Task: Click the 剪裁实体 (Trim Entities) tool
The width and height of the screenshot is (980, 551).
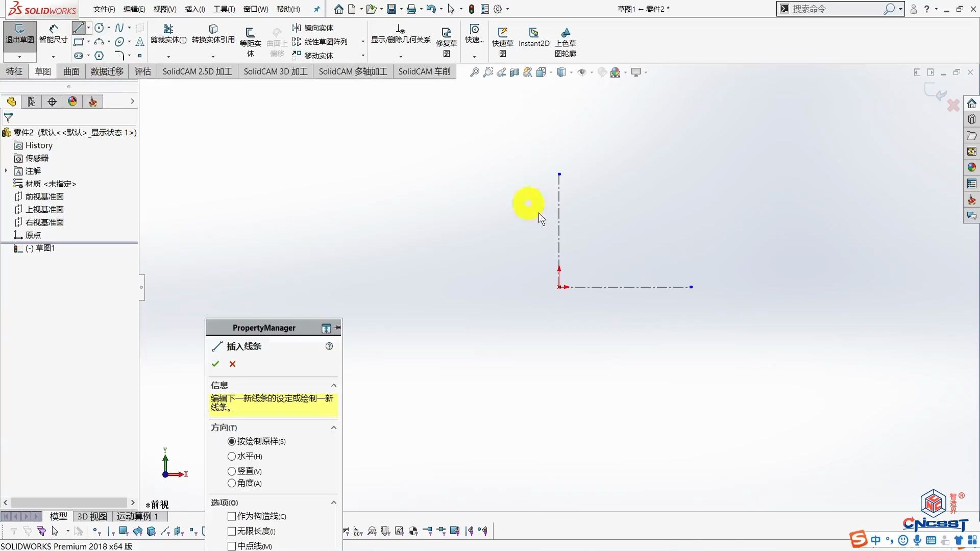Action: pyautogui.click(x=168, y=36)
